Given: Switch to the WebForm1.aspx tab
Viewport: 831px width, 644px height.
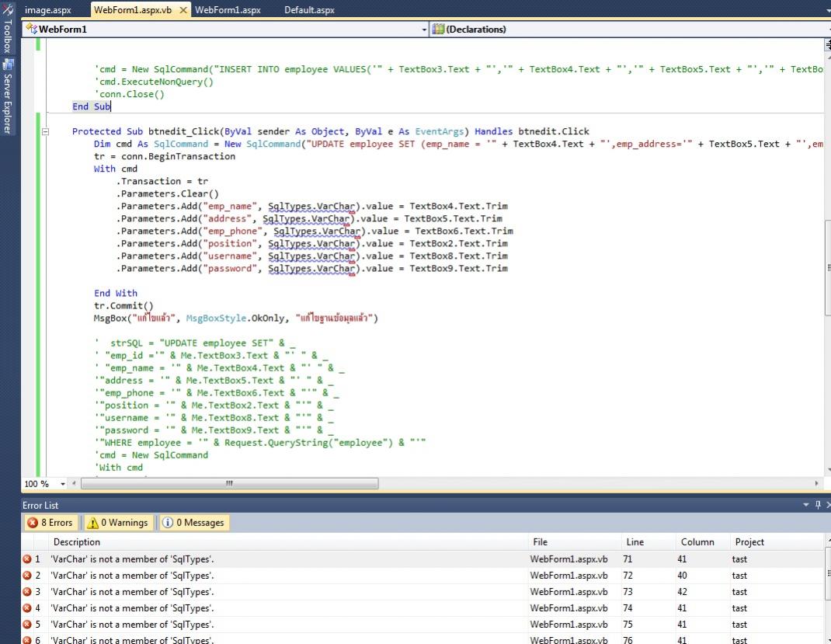Looking at the screenshot, I should click(x=228, y=10).
